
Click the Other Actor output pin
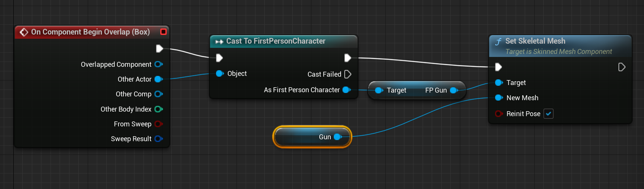click(x=159, y=79)
